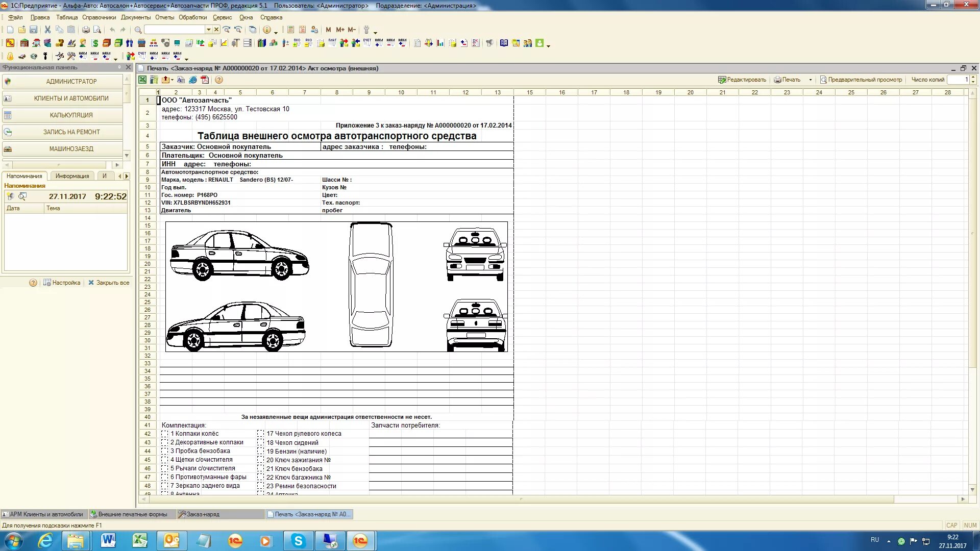
Task: Toggle checkbox for 1 Колпаки колёс
Action: tap(165, 434)
